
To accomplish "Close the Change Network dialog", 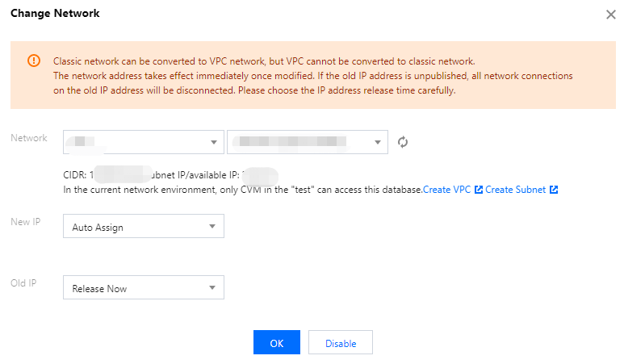I will coord(610,15).
